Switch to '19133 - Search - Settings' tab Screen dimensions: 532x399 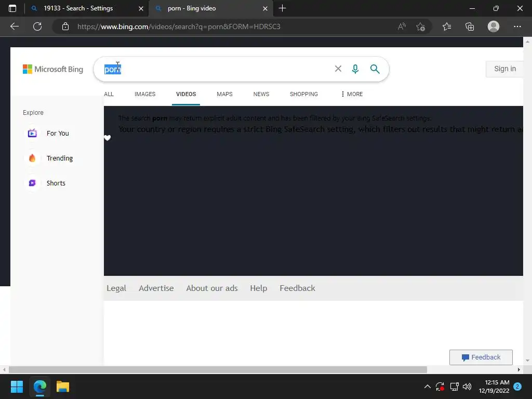point(87,8)
